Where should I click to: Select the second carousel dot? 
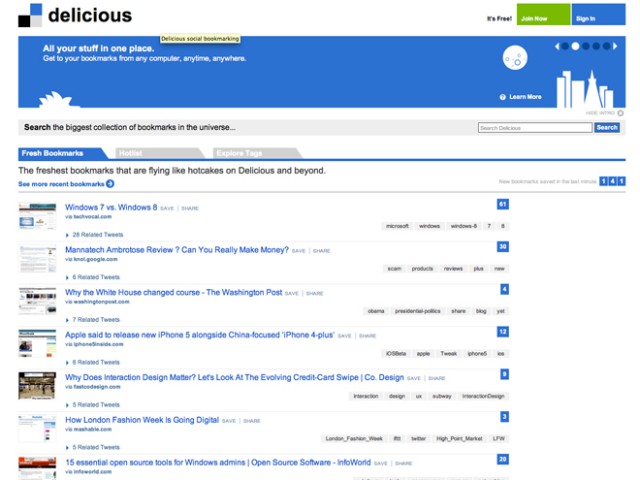click(575, 46)
